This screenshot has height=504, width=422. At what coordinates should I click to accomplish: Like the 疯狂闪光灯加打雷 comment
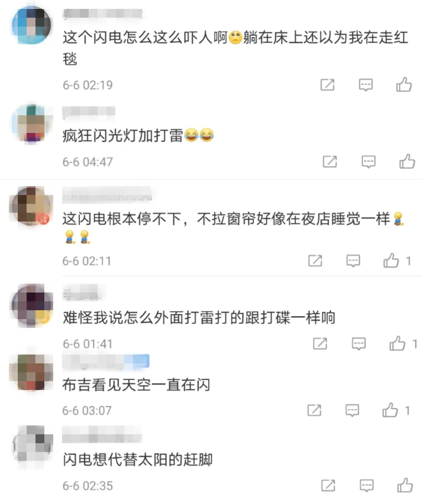[x=407, y=161]
